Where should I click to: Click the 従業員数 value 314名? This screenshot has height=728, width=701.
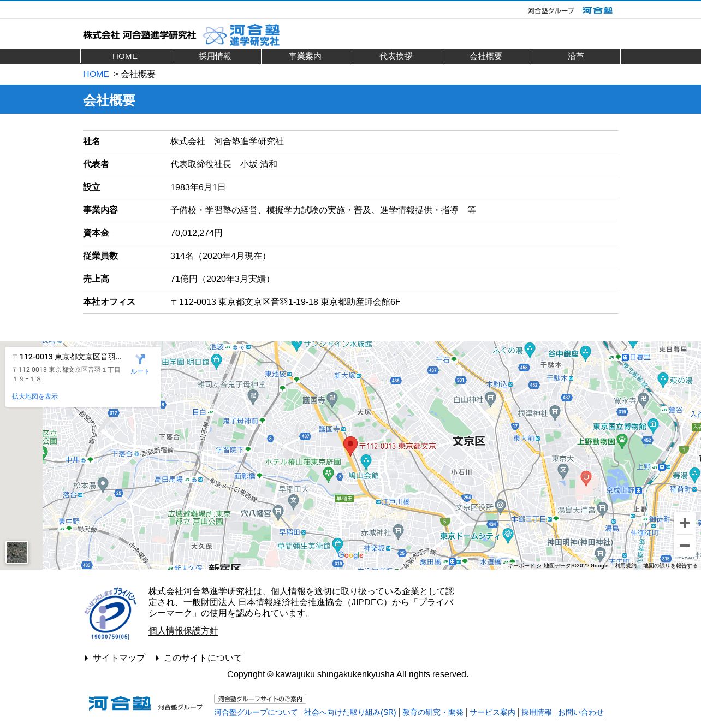(x=220, y=256)
